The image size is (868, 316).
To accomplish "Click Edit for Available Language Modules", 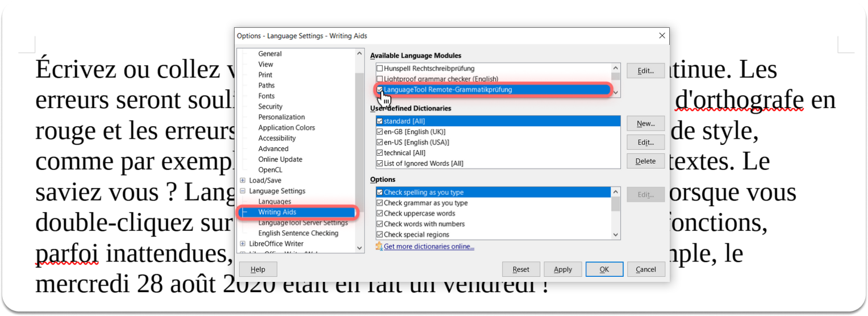I will (x=645, y=71).
